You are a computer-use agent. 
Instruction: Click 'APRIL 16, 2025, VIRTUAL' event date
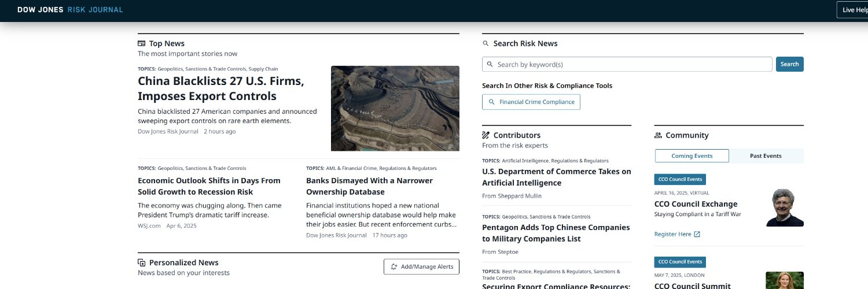coord(682,193)
